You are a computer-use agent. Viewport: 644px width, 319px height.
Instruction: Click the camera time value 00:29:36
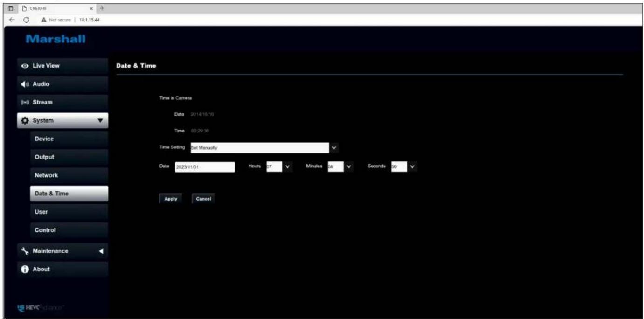point(201,131)
